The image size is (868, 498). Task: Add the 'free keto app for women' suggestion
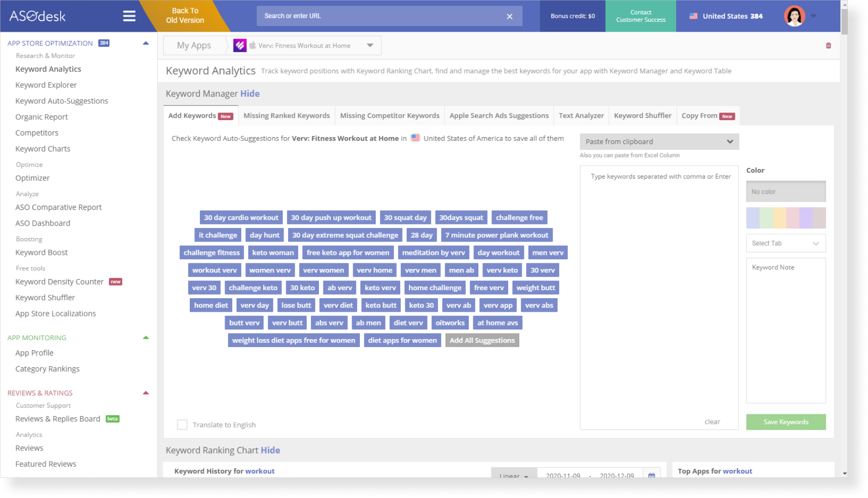pyautogui.click(x=348, y=253)
